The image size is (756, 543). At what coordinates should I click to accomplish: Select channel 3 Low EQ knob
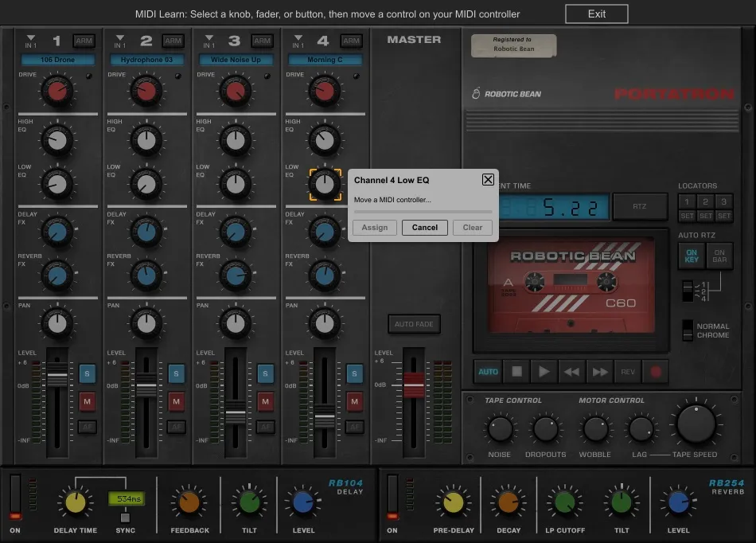pos(236,184)
